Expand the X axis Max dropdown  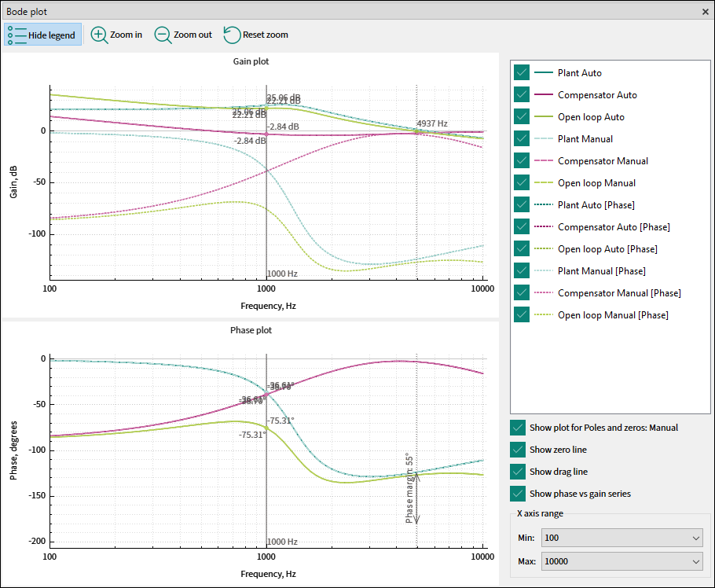point(620,561)
